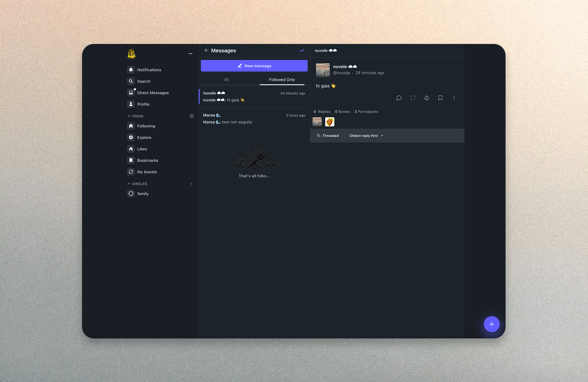Open sidebar three-dot menu near logo
588x382 pixels.
pyautogui.click(x=190, y=54)
